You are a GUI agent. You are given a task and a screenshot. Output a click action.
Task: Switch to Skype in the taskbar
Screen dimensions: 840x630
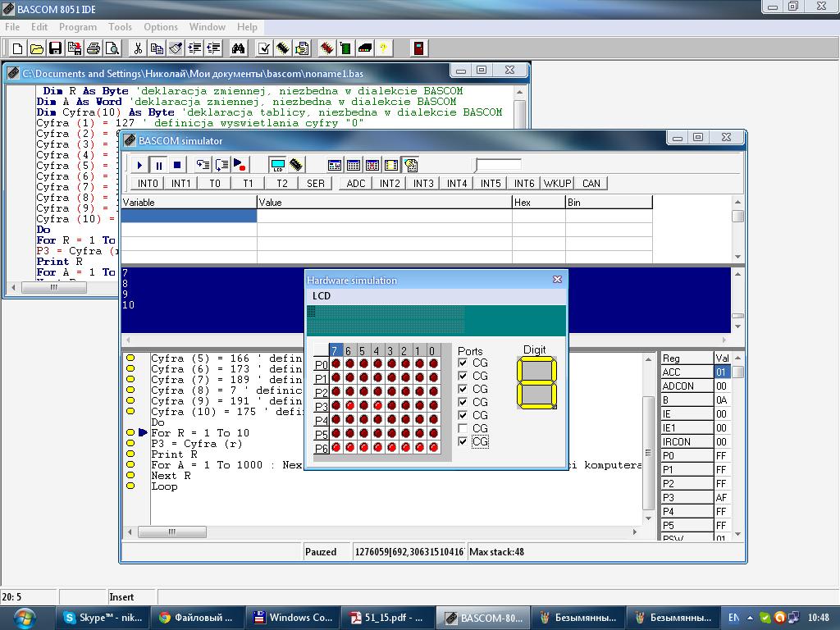(x=103, y=617)
